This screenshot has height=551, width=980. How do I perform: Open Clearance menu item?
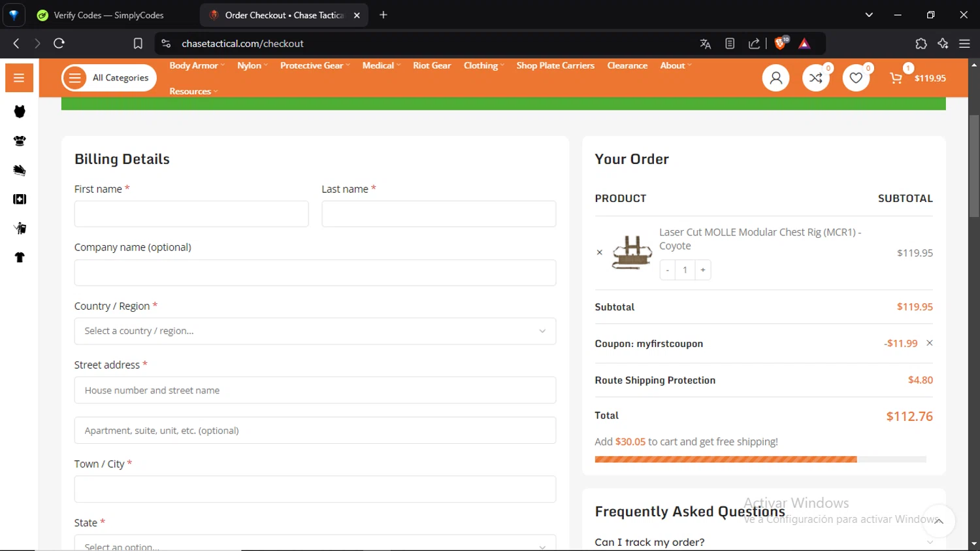(627, 65)
